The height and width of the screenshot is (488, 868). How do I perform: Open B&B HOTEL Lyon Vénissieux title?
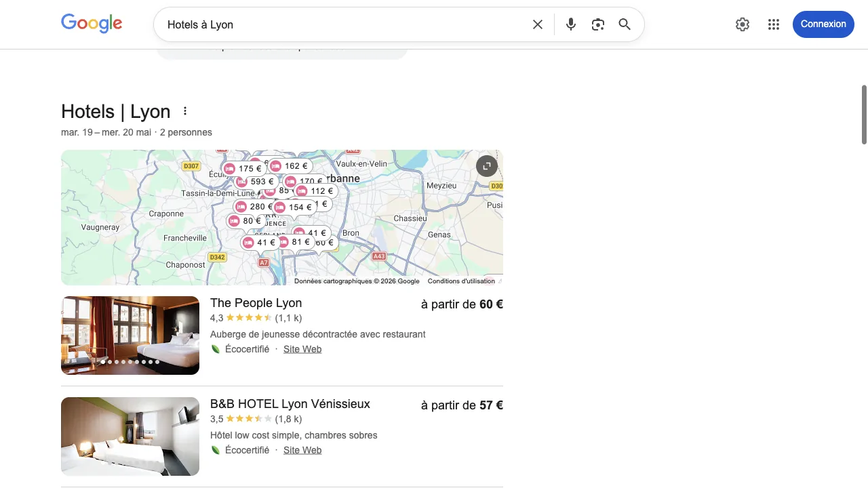pos(290,404)
